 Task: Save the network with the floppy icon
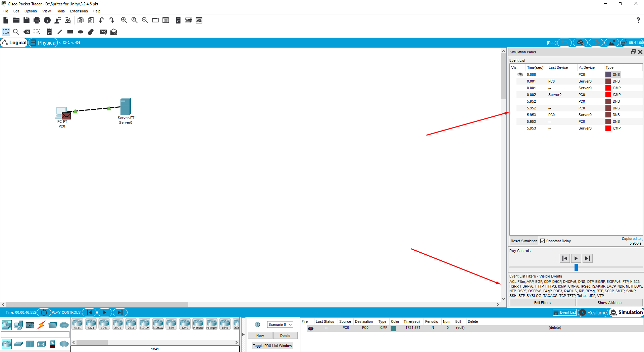point(26,20)
